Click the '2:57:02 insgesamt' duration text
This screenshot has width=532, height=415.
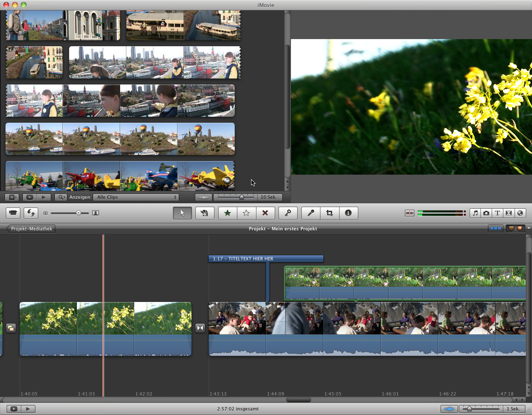pyautogui.click(x=238, y=409)
